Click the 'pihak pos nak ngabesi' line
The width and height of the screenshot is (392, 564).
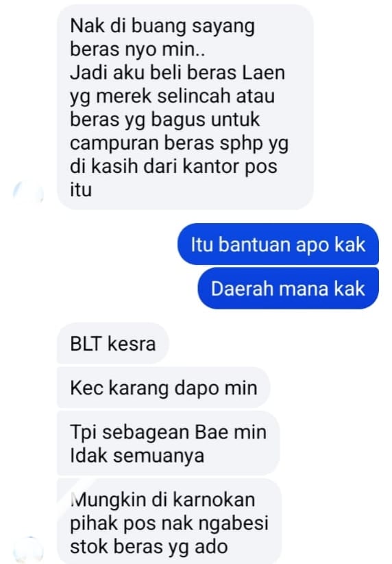169,524
